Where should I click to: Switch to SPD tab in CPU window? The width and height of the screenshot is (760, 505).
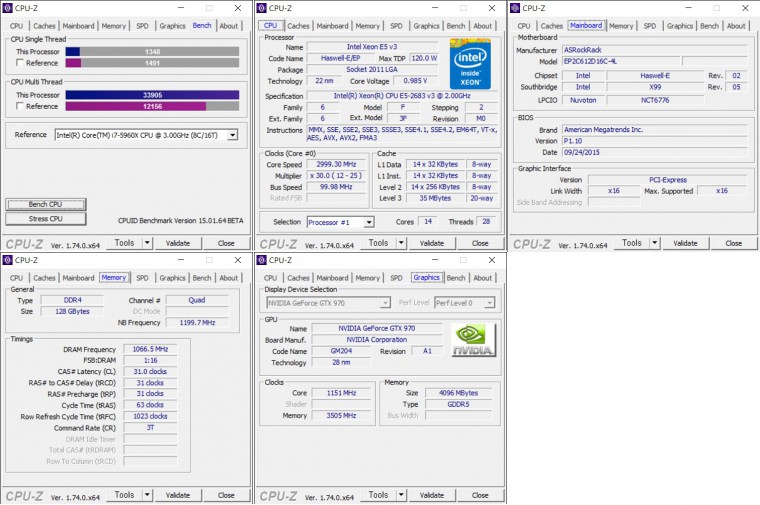[x=396, y=26]
